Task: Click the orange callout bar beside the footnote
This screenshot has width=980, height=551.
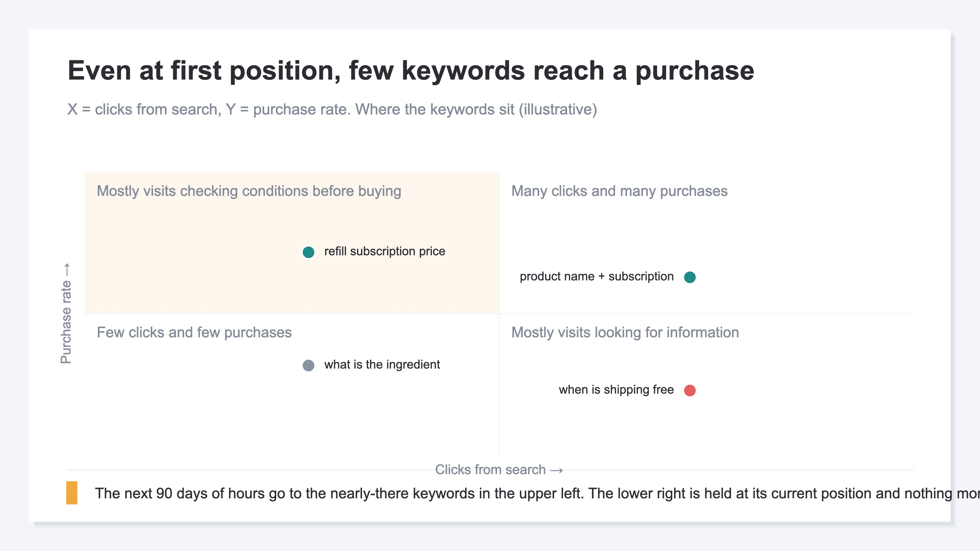Action: tap(72, 493)
